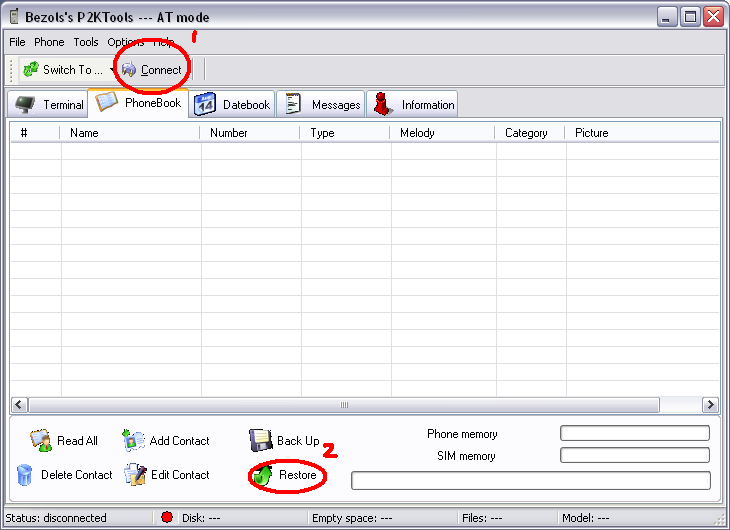
Task: Click the Delete Contact button
Action: (64, 475)
